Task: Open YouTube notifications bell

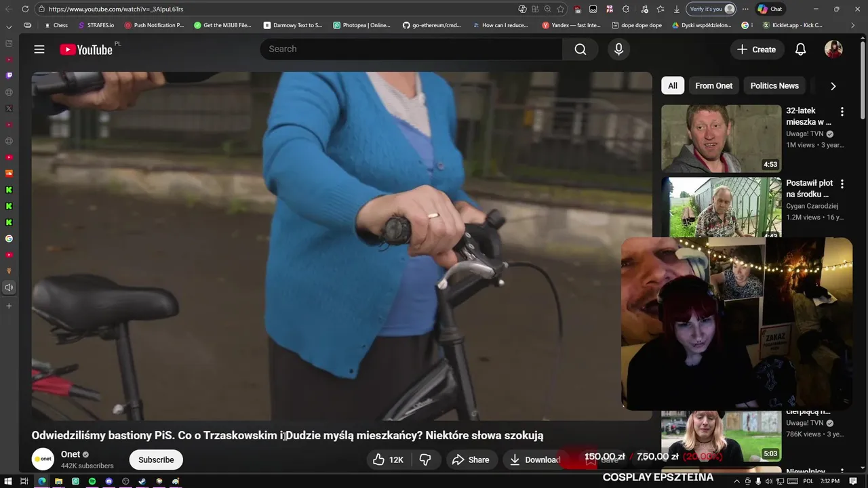Action: pos(800,49)
